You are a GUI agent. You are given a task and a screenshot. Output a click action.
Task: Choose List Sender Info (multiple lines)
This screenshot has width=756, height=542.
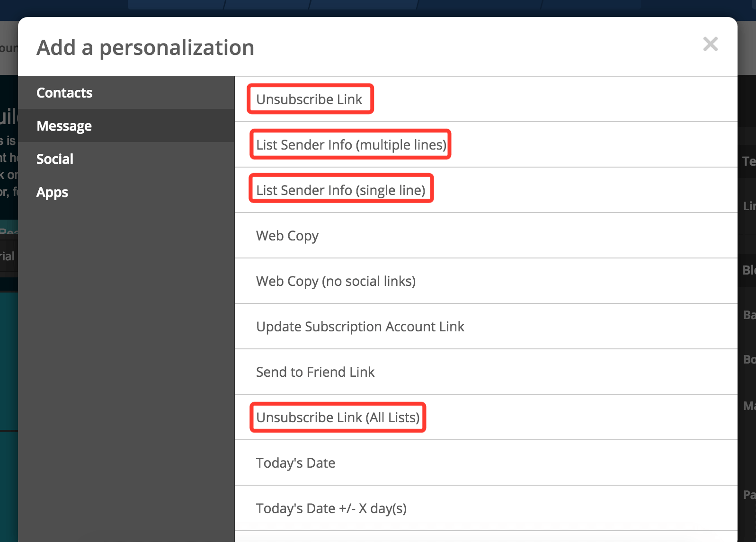coord(351,145)
